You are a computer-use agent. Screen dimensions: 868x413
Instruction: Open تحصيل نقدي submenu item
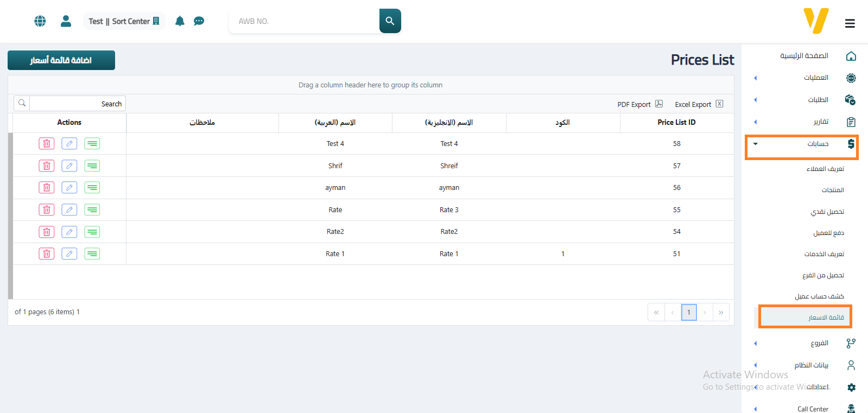(x=827, y=212)
